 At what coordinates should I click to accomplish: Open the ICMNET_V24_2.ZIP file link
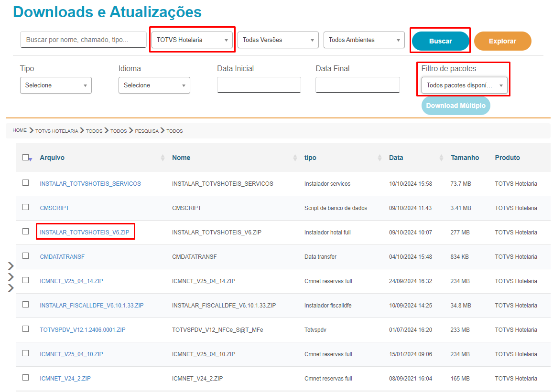coord(65,378)
